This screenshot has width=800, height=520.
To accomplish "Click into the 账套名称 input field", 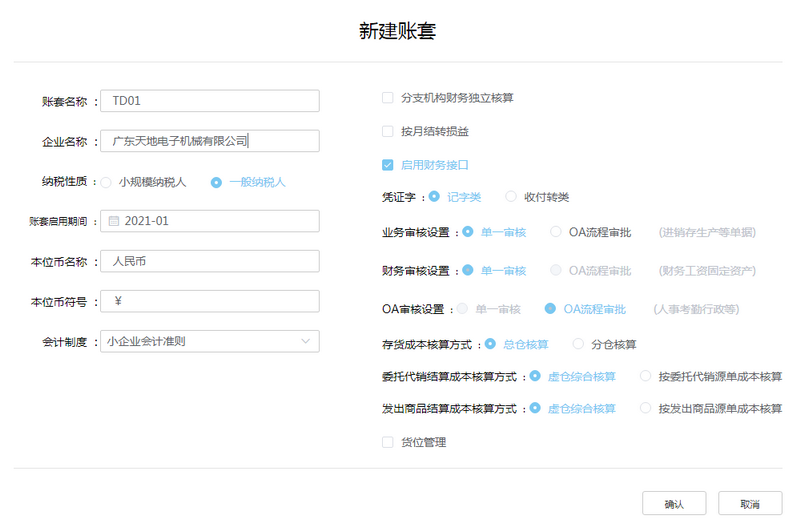I will tap(210, 101).
